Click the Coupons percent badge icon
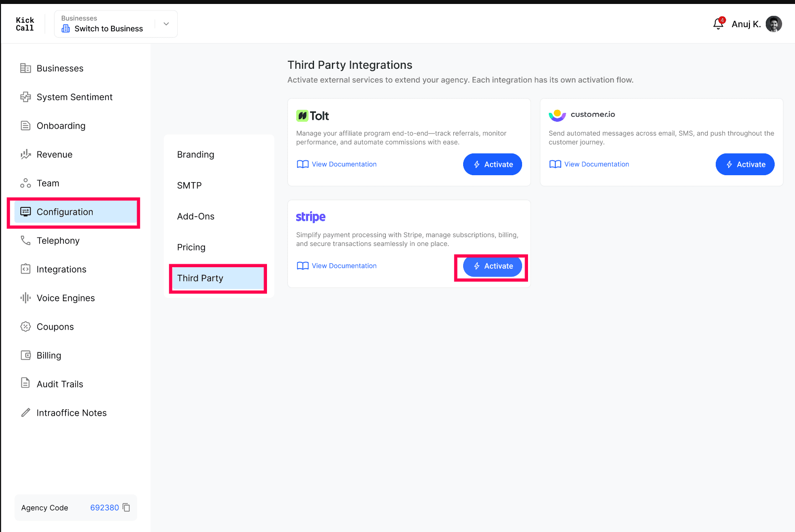The height and width of the screenshot is (532, 795). pos(25,327)
